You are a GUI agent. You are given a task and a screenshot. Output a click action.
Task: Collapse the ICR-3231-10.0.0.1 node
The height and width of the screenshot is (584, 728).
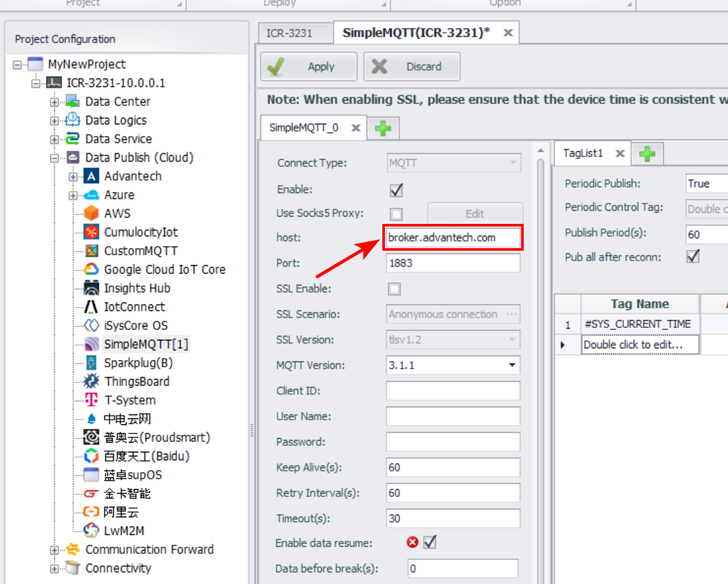(36, 84)
